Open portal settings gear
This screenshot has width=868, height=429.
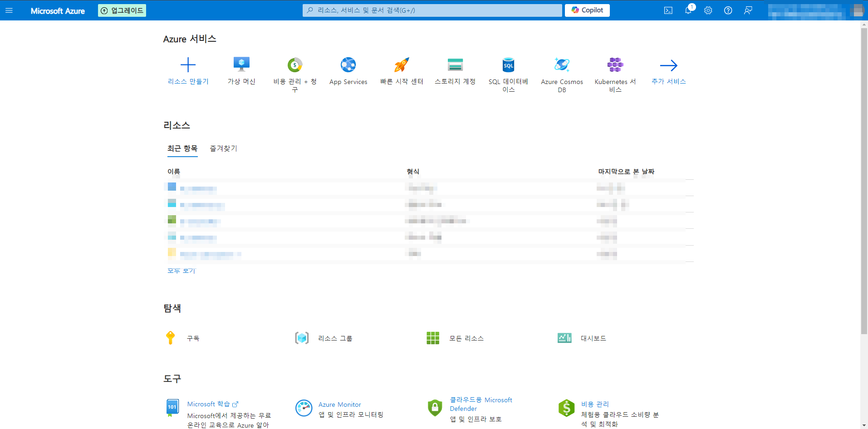pyautogui.click(x=708, y=10)
